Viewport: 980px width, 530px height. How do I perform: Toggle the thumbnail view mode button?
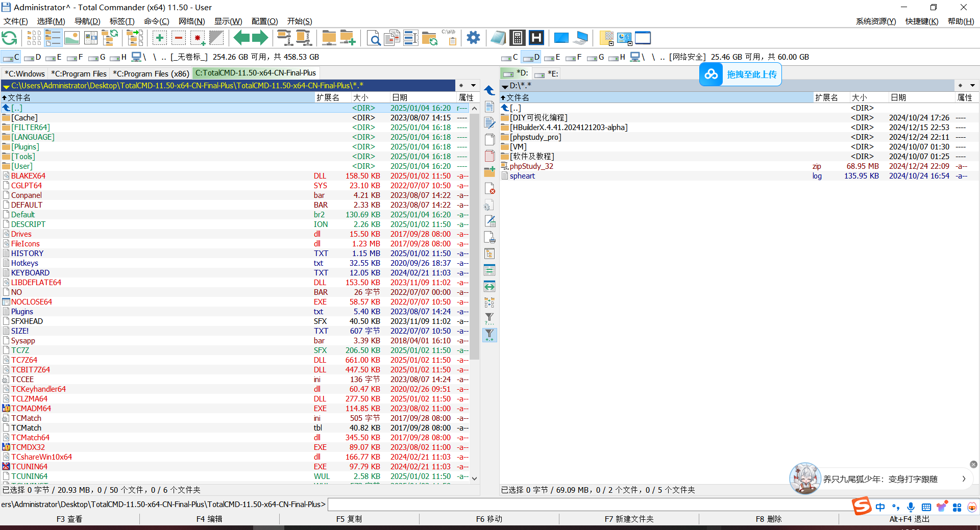point(72,38)
